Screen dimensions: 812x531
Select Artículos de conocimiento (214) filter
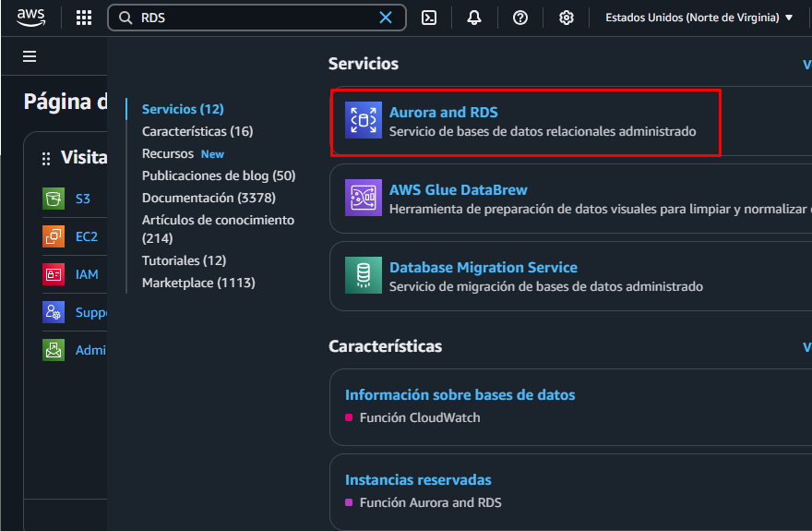click(218, 229)
